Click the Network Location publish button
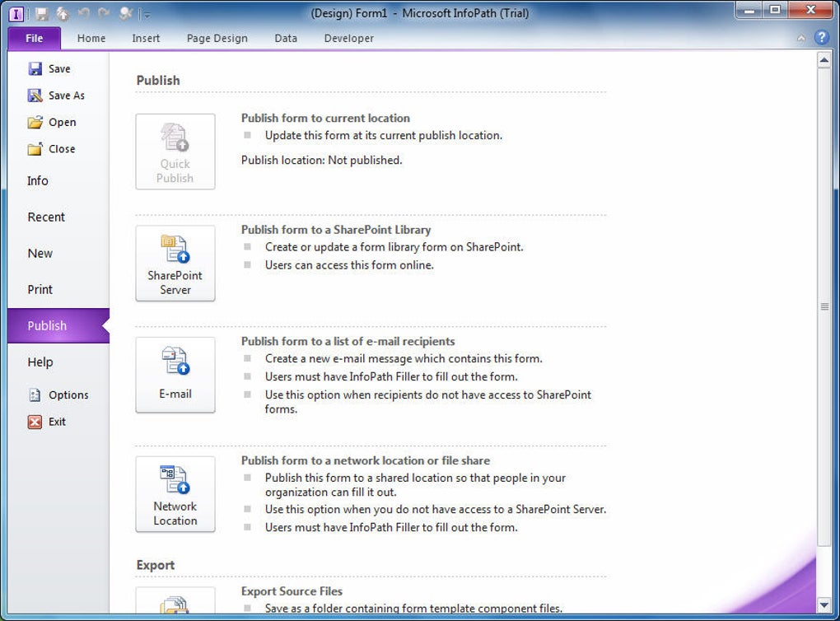The width and height of the screenshot is (840, 621). click(x=175, y=494)
